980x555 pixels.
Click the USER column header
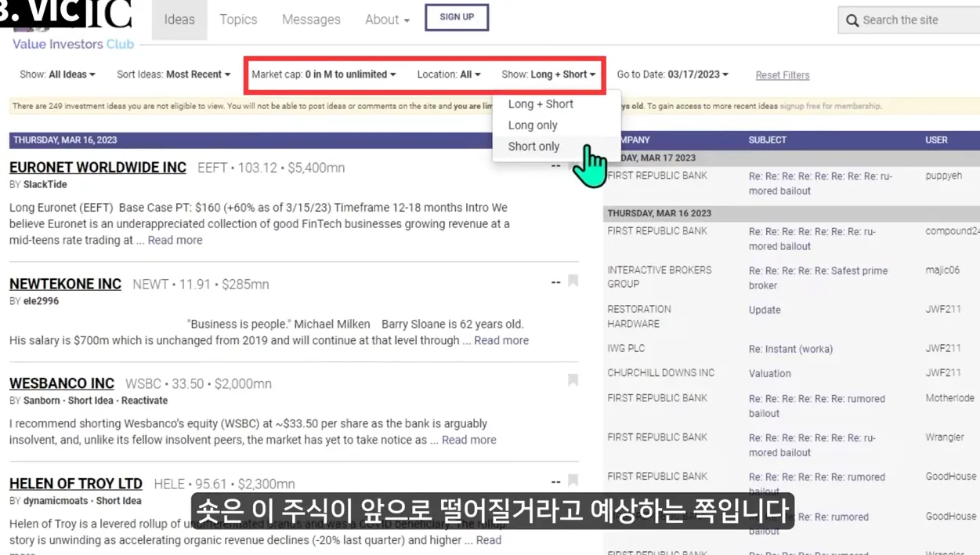(x=936, y=140)
